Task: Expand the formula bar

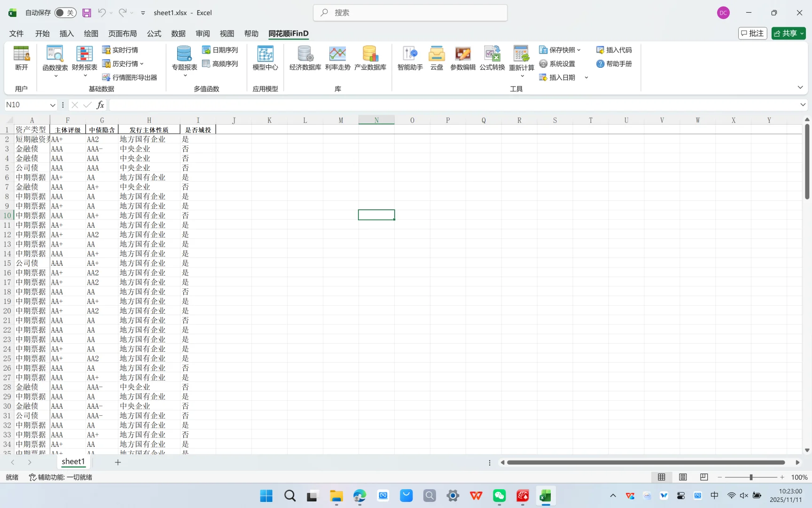Action: click(803, 104)
